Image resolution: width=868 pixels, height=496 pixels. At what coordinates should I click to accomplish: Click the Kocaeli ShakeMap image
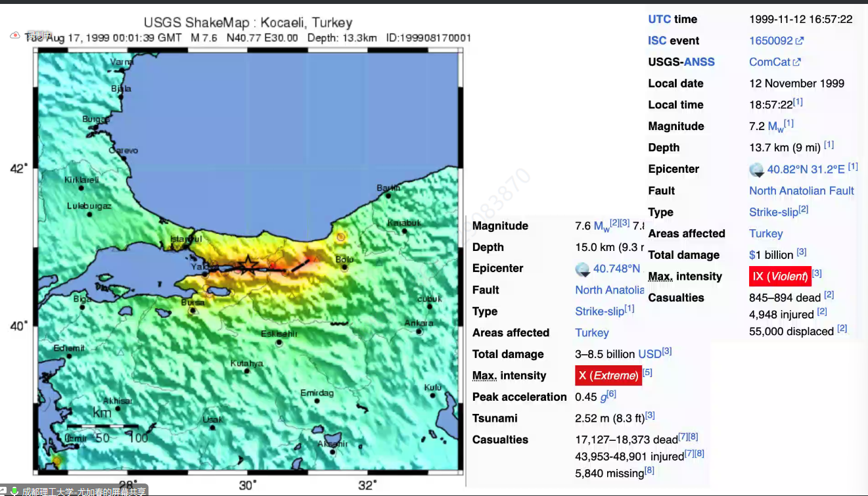[248, 261]
